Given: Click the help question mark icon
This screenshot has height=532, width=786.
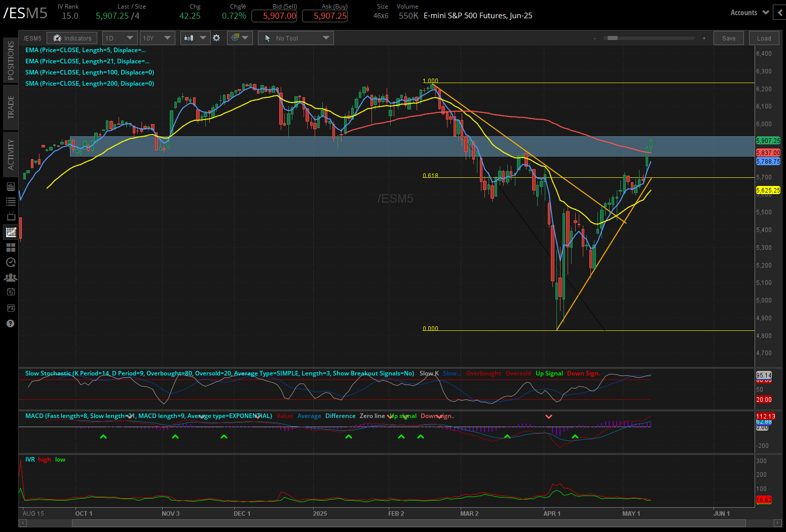Looking at the screenshot, I should pyautogui.click(x=10, y=323).
